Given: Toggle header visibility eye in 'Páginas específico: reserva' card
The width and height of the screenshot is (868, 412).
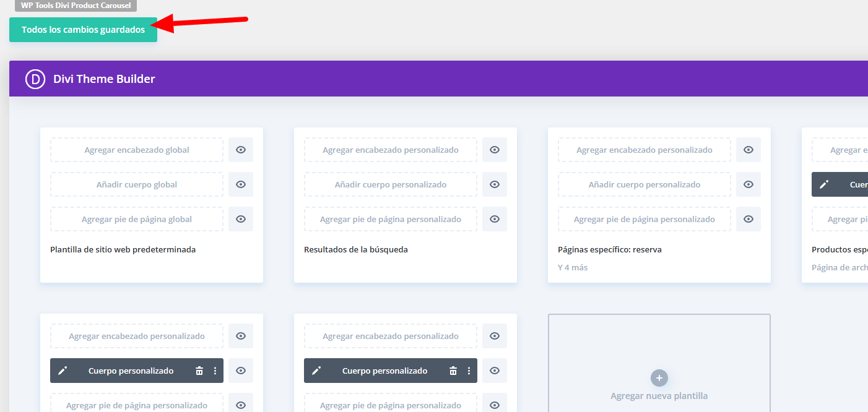Looking at the screenshot, I should click(749, 150).
